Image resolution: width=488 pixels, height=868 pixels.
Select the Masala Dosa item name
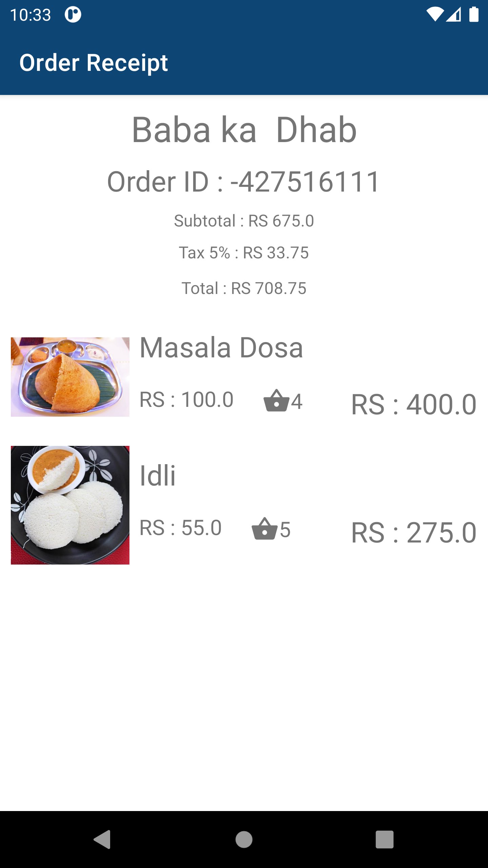(x=221, y=348)
